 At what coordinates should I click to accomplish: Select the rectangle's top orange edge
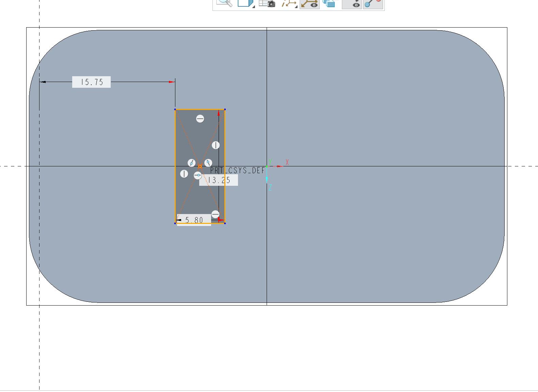(x=200, y=110)
